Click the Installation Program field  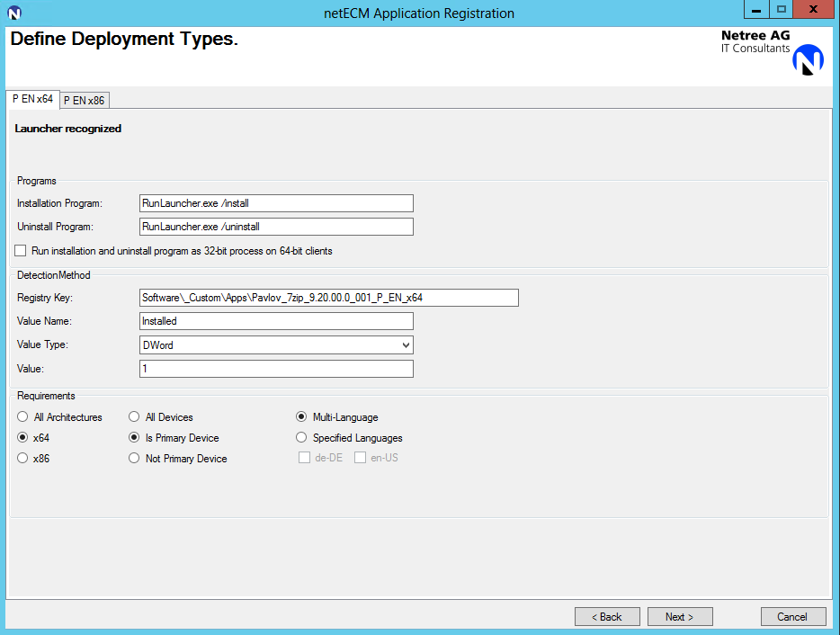click(x=276, y=203)
